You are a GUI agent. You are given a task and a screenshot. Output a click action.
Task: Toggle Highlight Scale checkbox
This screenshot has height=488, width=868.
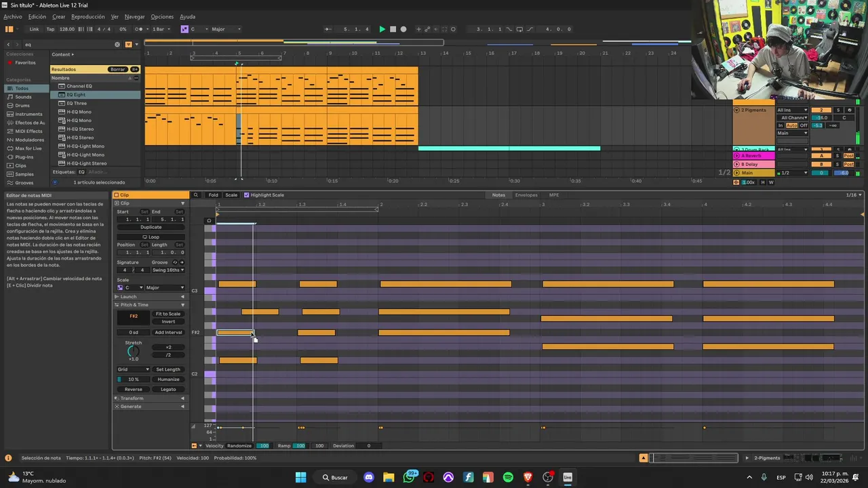tap(247, 195)
